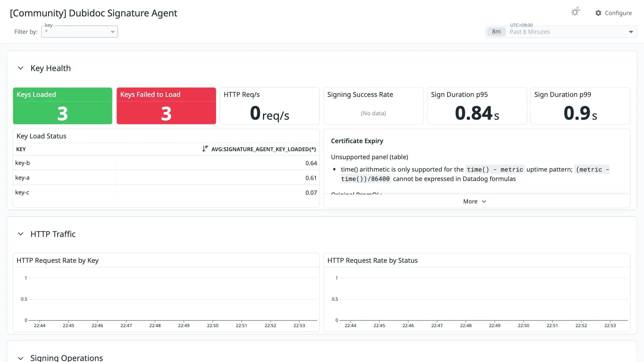Collapse the HTTP Traffic section
The width and height of the screenshot is (644, 362).
pyautogui.click(x=20, y=234)
